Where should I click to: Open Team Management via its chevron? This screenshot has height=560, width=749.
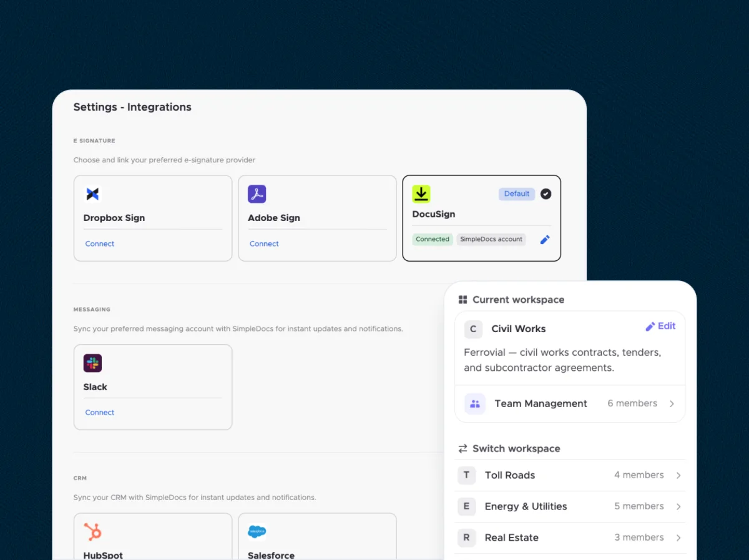[x=672, y=404]
